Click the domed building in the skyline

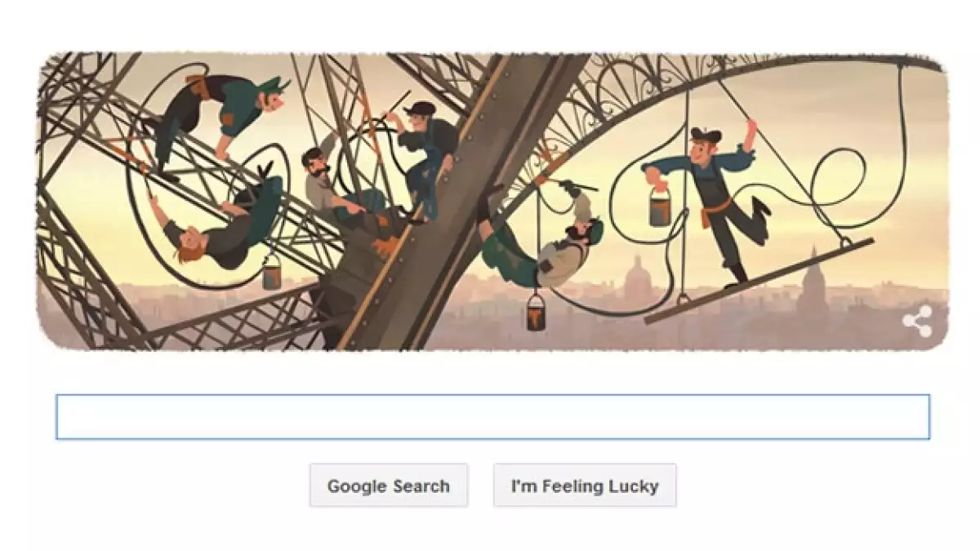click(x=637, y=279)
